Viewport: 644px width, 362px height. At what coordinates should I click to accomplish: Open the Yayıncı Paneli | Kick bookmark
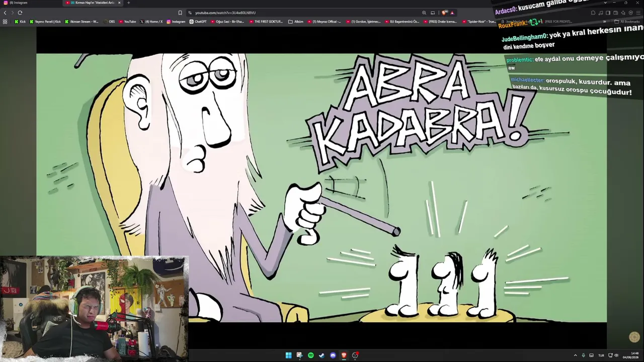coord(45,22)
